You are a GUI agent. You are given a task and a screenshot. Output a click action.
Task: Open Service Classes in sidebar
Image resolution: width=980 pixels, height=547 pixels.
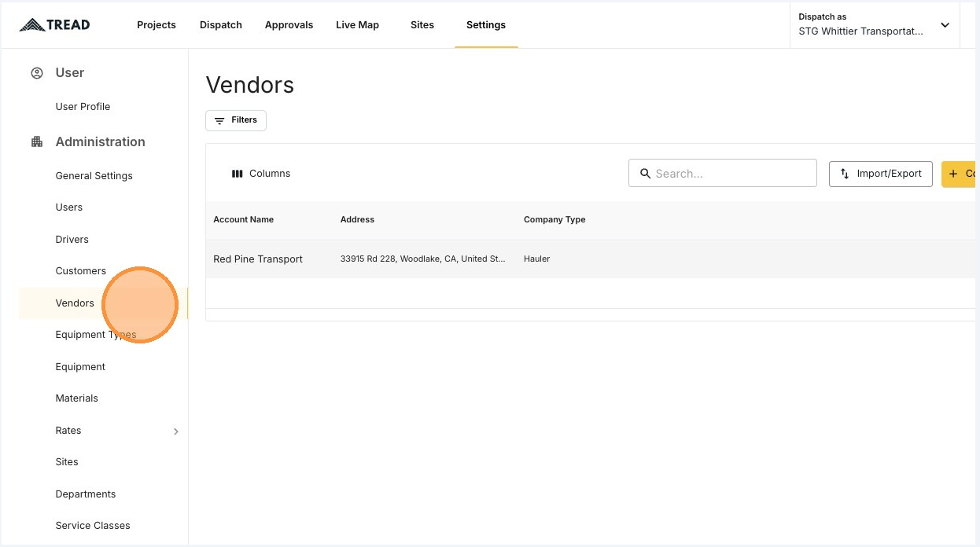pos(93,526)
